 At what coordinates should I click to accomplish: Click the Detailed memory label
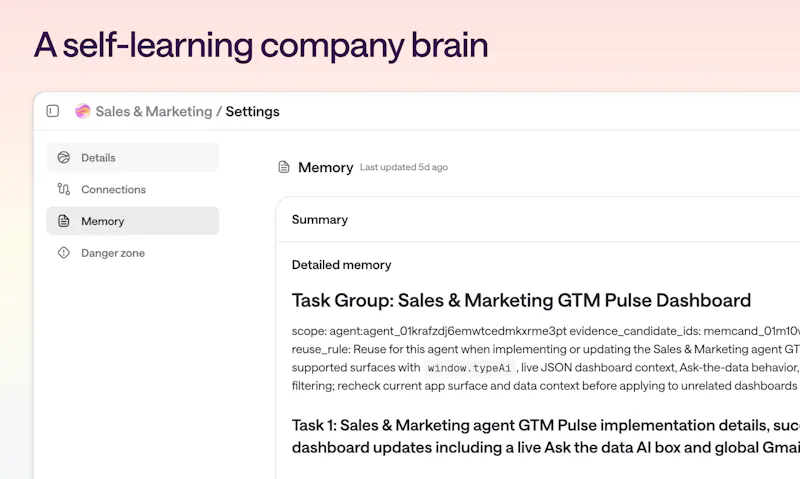(x=341, y=265)
